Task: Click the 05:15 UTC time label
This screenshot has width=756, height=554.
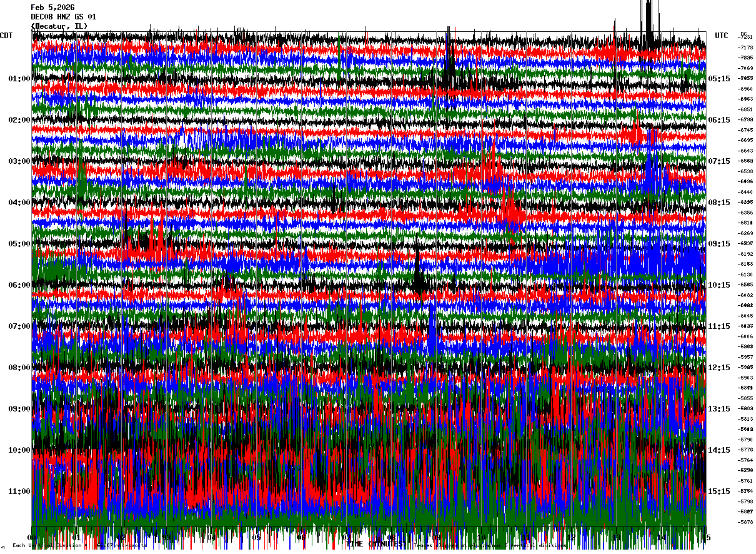Action: click(719, 79)
